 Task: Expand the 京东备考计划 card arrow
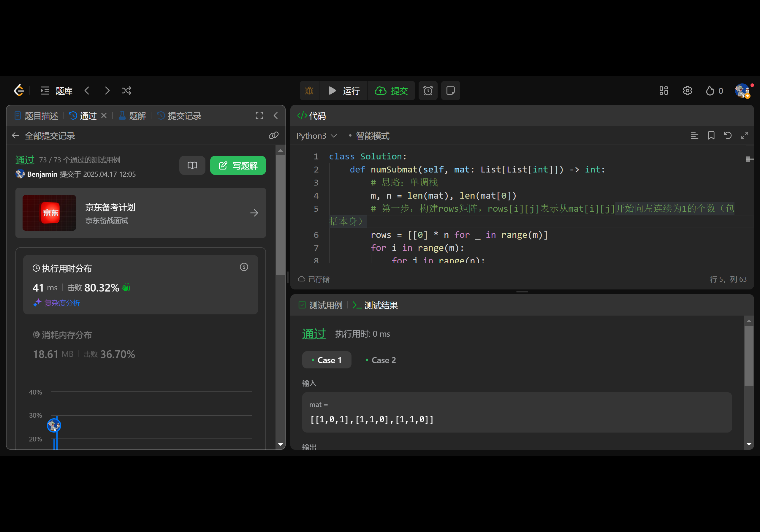(254, 213)
